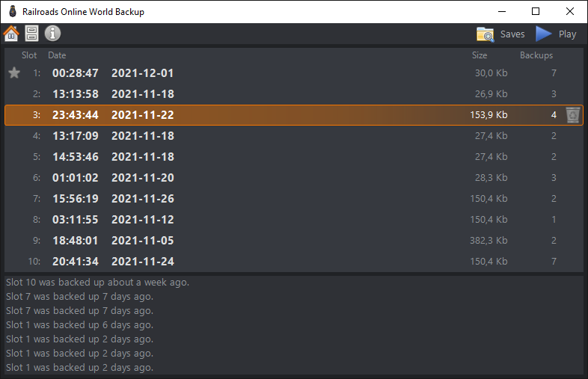Viewport: 588px width, 379px height.
Task: Click the Size column header
Action: coord(480,55)
